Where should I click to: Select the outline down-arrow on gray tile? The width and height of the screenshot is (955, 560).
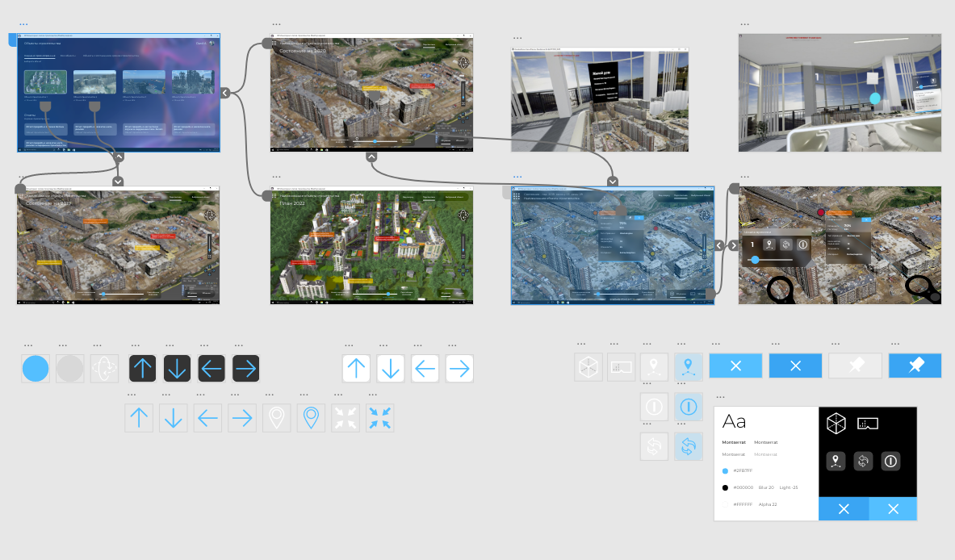tap(174, 418)
